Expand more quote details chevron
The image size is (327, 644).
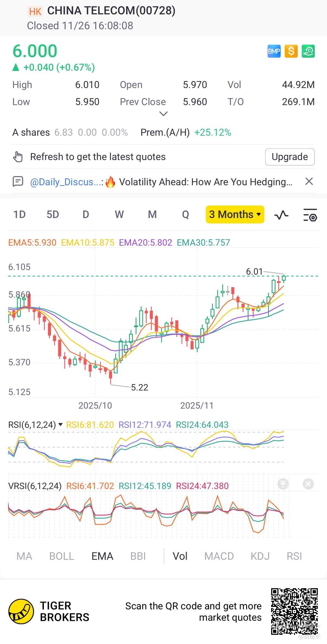click(163, 114)
